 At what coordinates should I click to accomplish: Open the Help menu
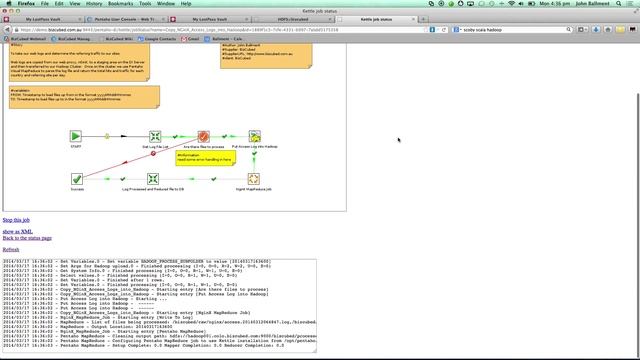(x=186, y=4)
